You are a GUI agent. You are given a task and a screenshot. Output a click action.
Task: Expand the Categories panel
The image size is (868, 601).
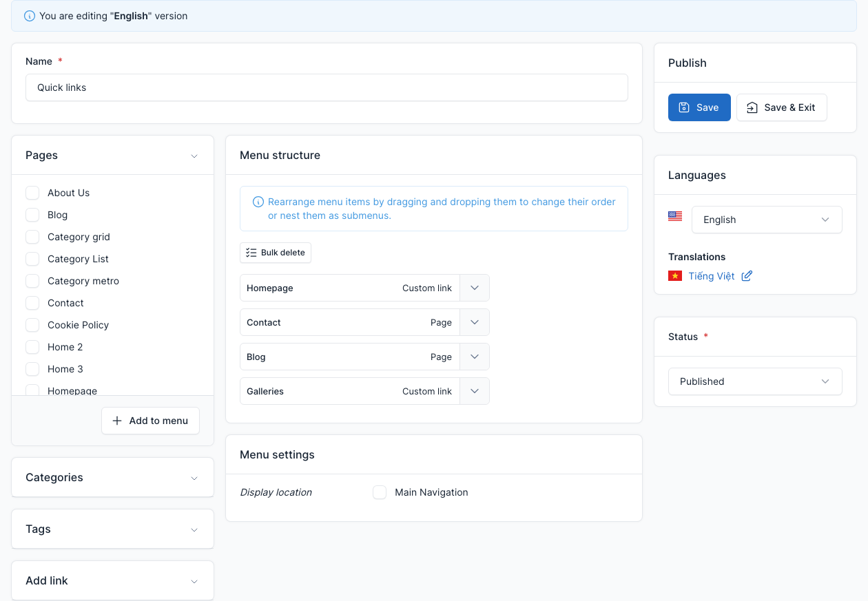click(x=194, y=478)
